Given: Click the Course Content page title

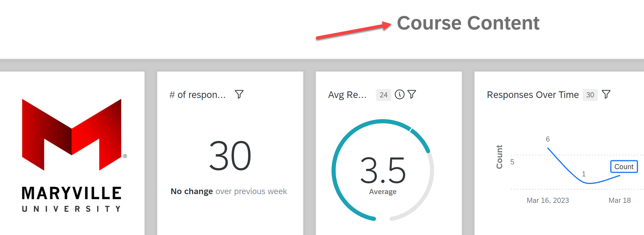Looking at the screenshot, I should click(468, 23).
